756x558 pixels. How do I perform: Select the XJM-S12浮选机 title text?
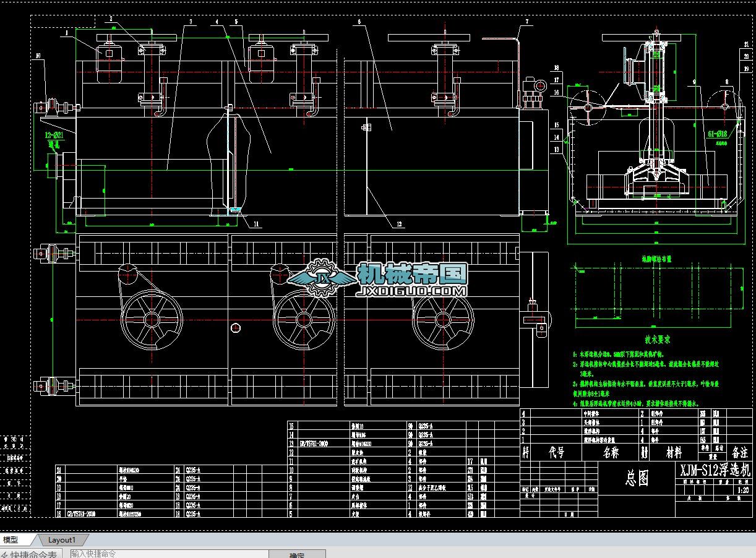pyautogui.click(x=715, y=470)
